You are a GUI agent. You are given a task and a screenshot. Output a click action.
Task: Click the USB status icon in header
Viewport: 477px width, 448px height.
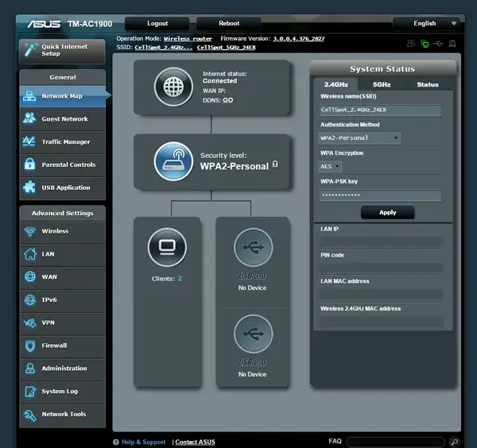(440, 44)
